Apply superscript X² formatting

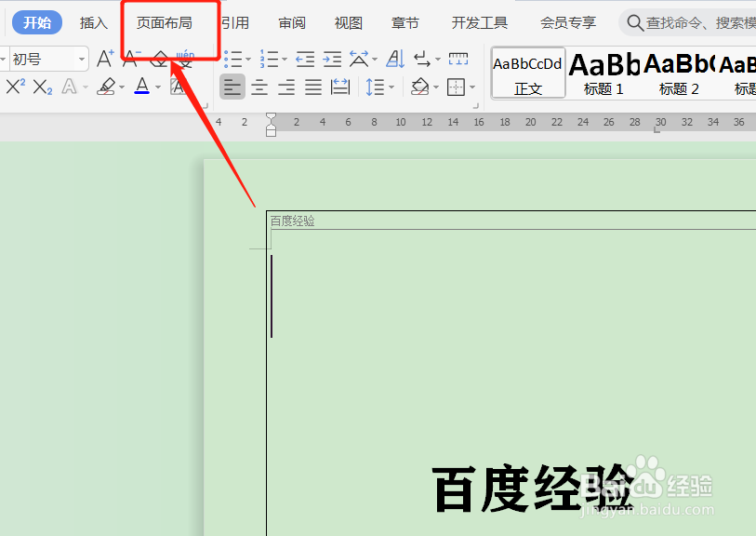[16, 87]
